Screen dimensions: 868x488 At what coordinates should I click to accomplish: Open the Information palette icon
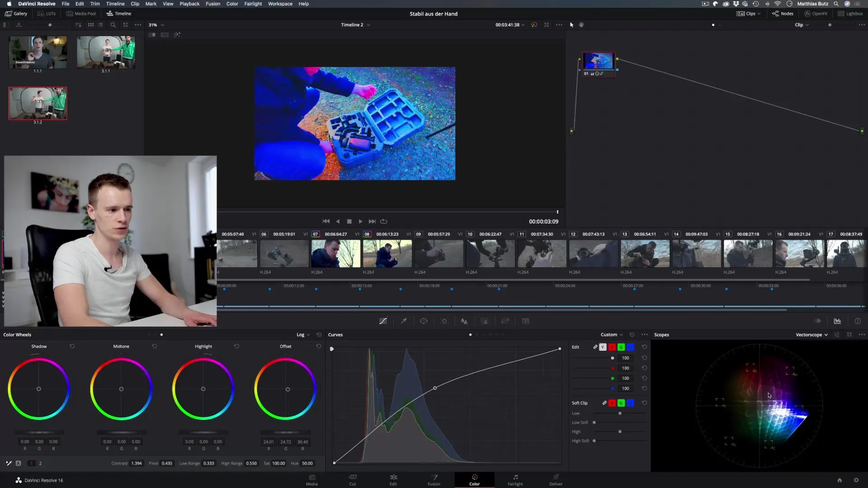tap(858, 321)
